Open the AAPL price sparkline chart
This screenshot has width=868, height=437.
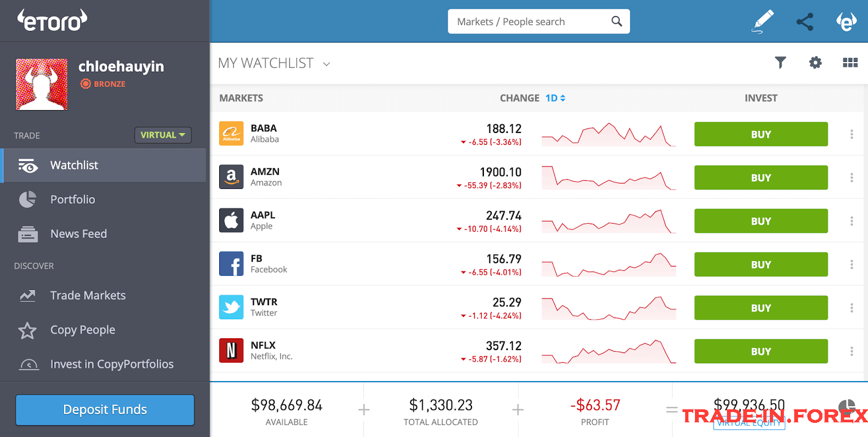[x=609, y=221]
